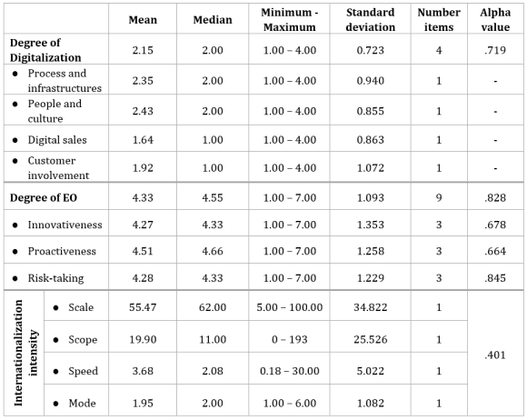Select the Degree of EO row label
This screenshot has height=420, width=527.
point(44,197)
